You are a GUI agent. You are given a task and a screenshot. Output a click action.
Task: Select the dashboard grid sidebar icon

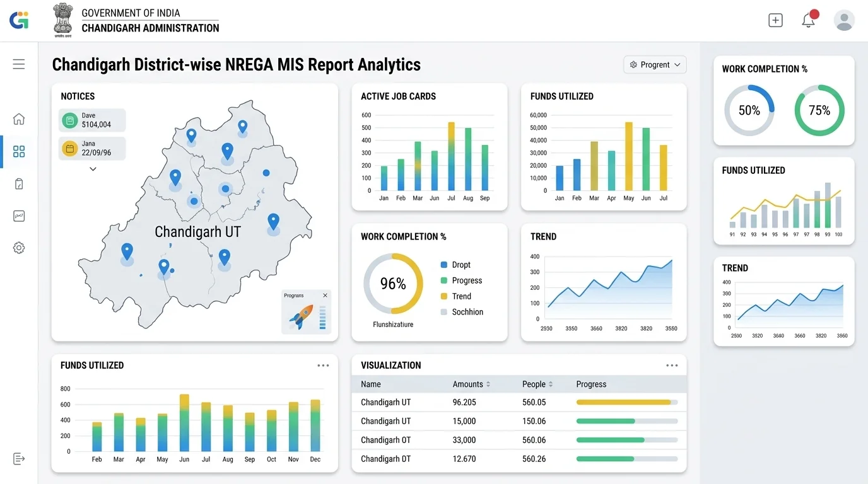19,151
